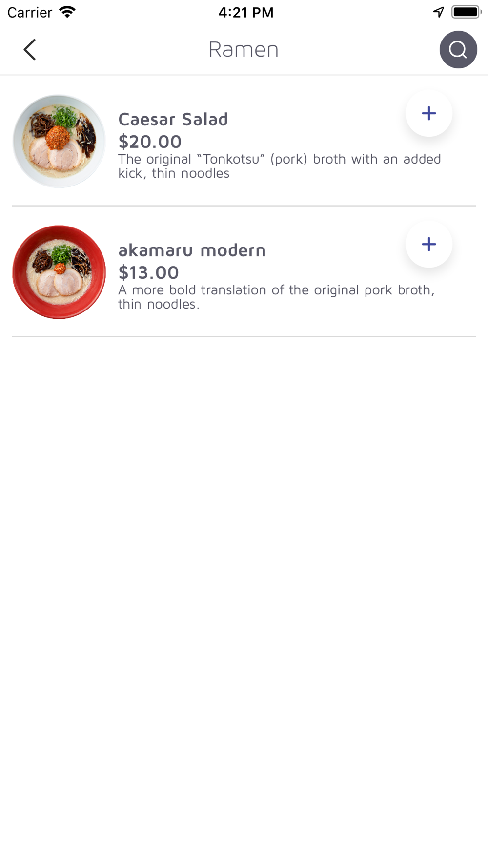The image size is (488, 868).
Task: Tap the Carrier label in status bar
Action: point(30,12)
